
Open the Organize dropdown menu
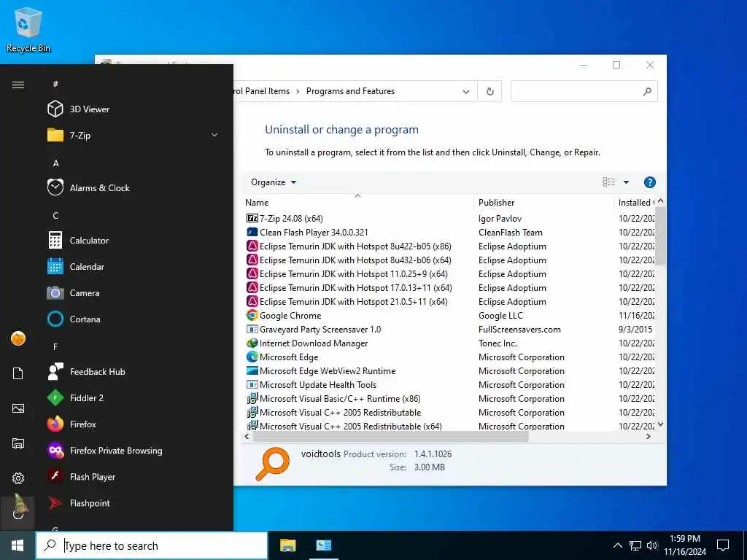(274, 182)
